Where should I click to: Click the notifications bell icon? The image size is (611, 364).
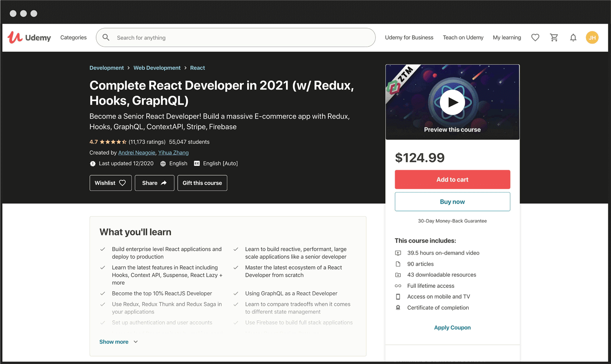tap(573, 37)
